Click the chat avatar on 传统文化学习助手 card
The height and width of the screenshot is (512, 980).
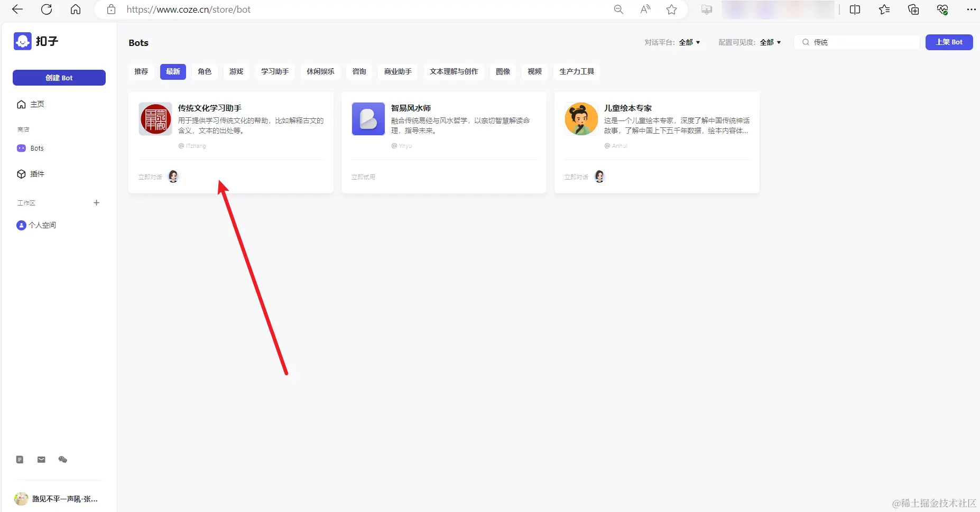point(173,176)
